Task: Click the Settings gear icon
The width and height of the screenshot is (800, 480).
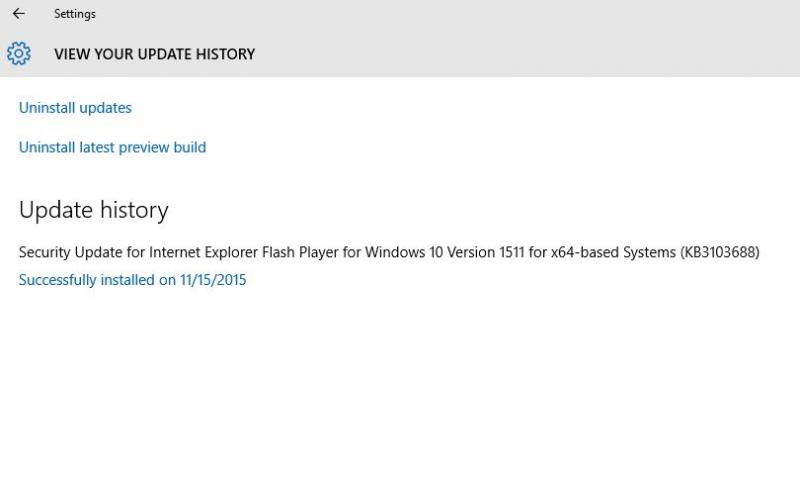Action: 18,53
